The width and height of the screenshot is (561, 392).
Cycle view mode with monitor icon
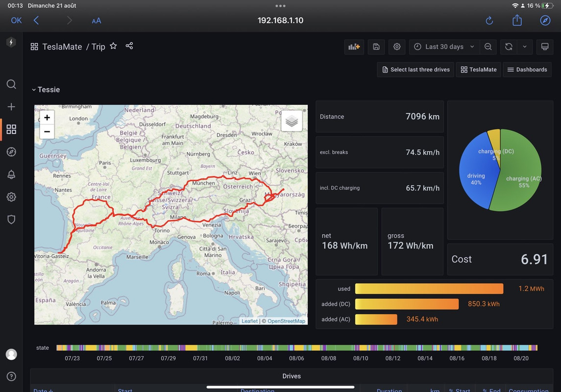[544, 47]
